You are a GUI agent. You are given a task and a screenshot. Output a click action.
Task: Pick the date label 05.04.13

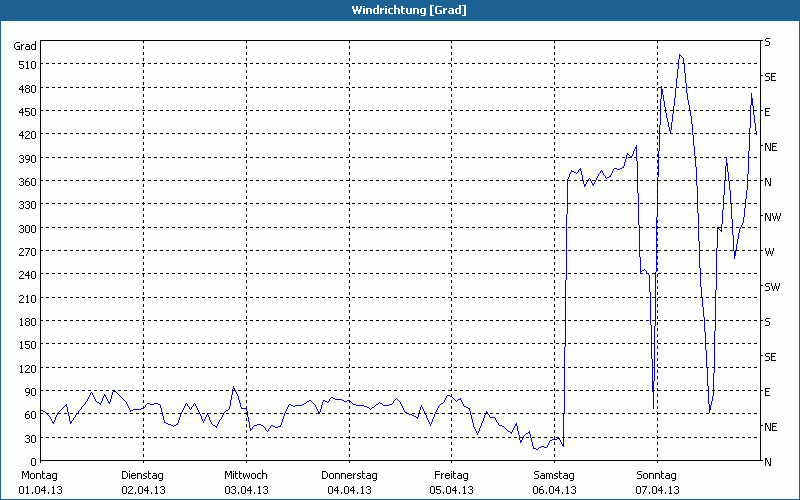click(451, 490)
